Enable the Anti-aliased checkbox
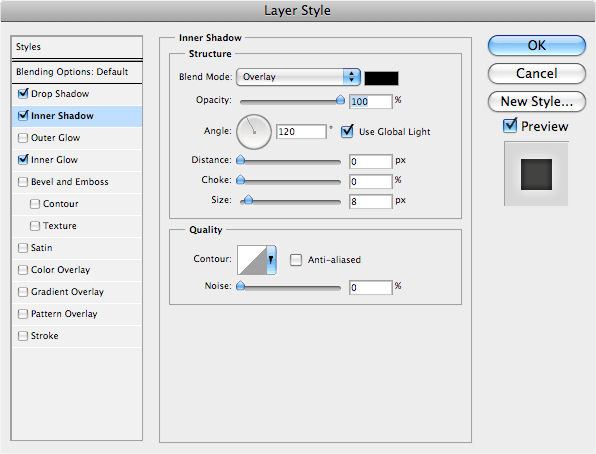This screenshot has height=454, width=596. (x=296, y=260)
